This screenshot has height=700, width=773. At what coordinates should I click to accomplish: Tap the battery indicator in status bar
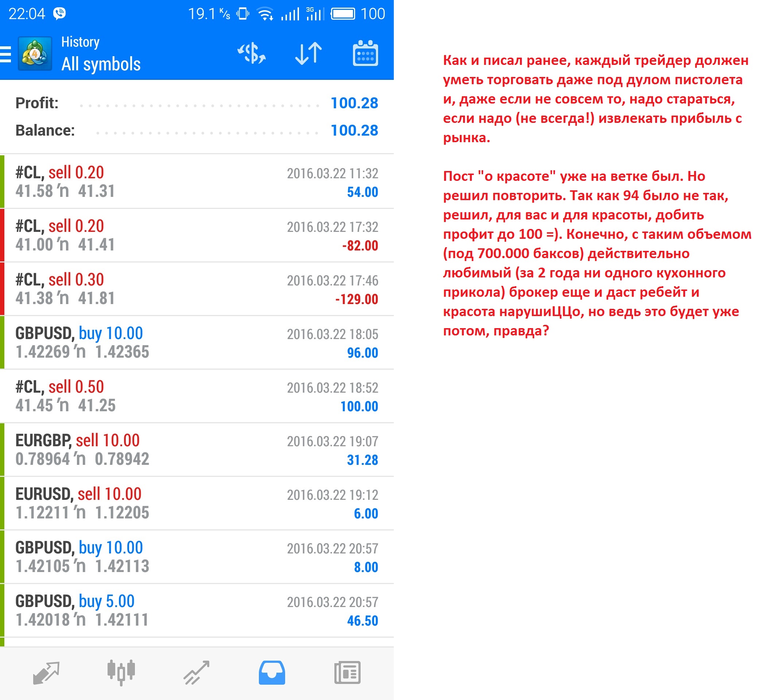tap(343, 14)
